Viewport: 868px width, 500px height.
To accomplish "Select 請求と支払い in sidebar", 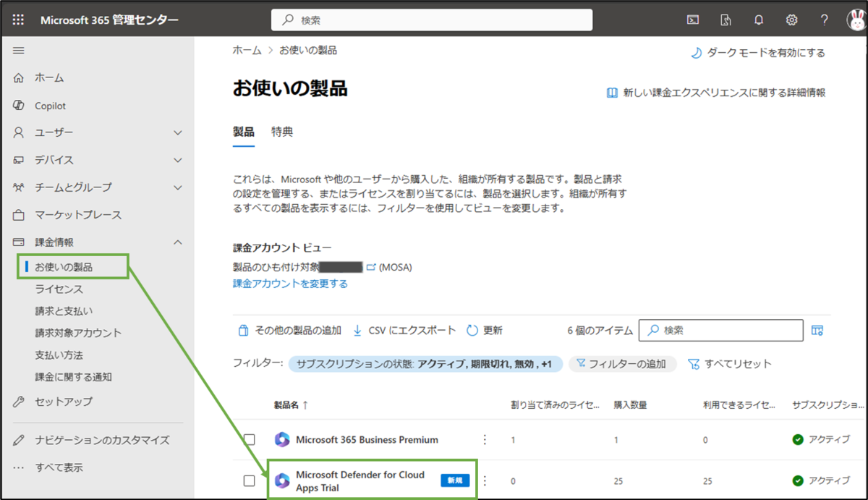I will [64, 311].
